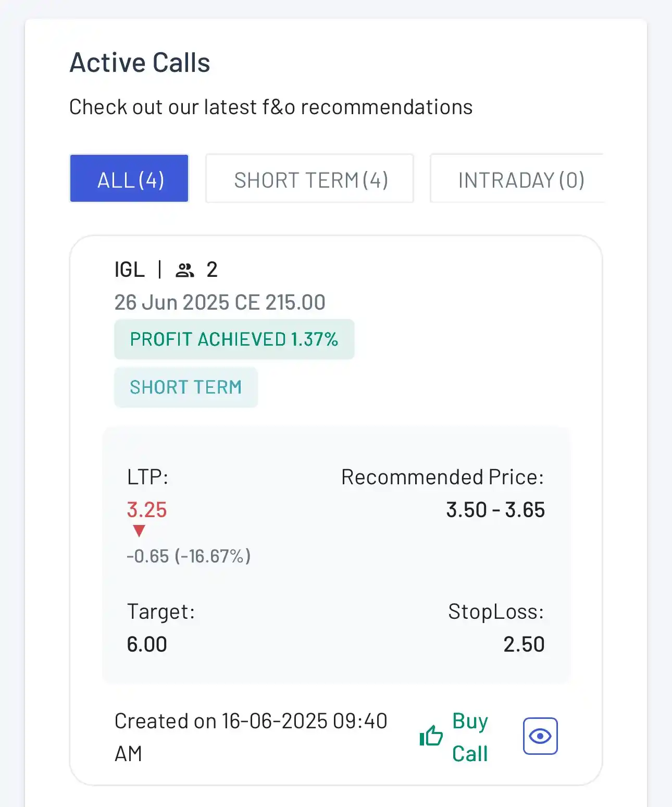Click the Created on 16-06-2025 timestamp
The image size is (672, 807).
(x=251, y=737)
